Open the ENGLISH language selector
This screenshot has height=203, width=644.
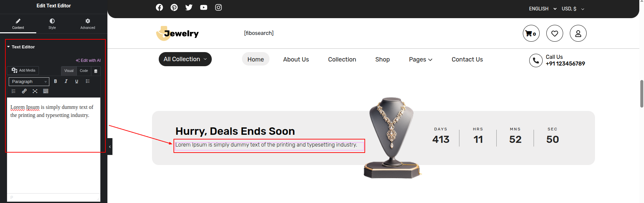click(542, 9)
